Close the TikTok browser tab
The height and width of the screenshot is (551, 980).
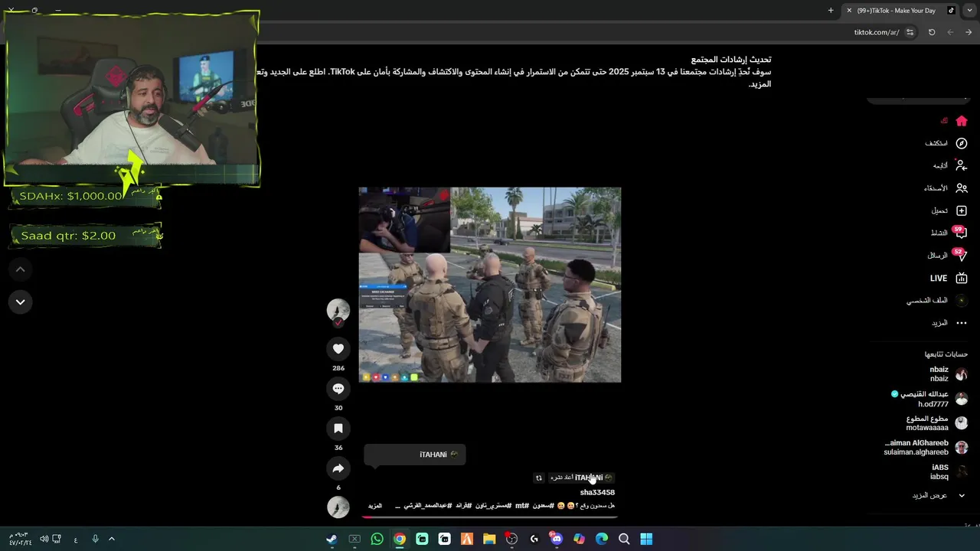click(x=848, y=10)
